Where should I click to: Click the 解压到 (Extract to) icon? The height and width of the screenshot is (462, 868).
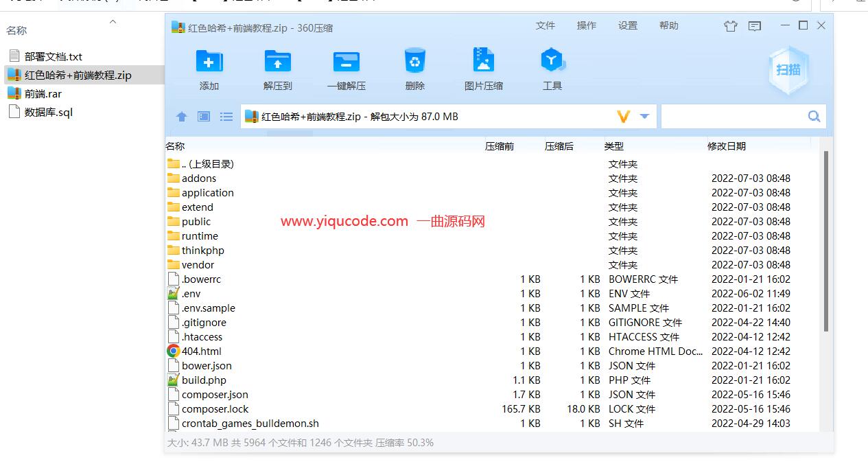pos(278,61)
